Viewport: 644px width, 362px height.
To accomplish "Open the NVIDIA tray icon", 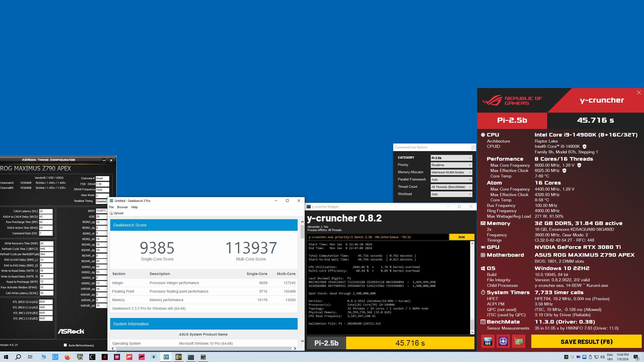I will (x=566, y=357).
